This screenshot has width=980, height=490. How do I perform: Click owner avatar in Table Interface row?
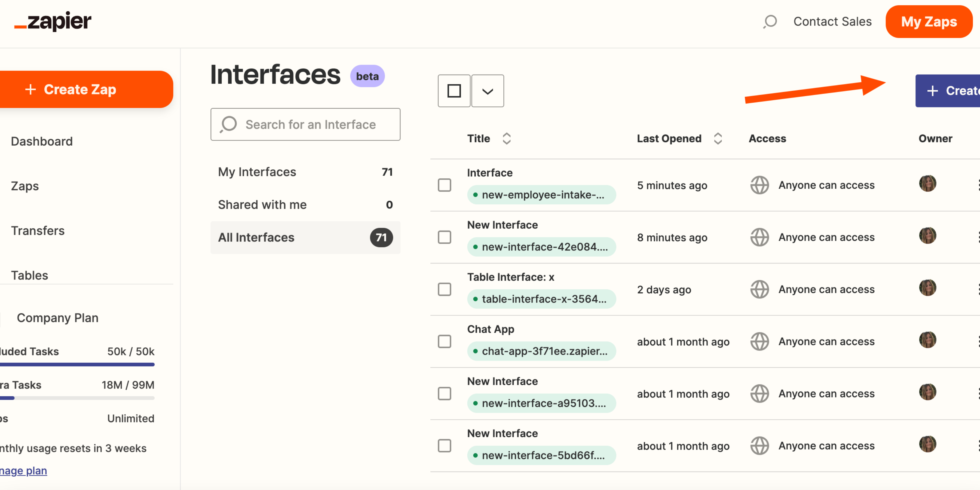pyautogui.click(x=927, y=288)
